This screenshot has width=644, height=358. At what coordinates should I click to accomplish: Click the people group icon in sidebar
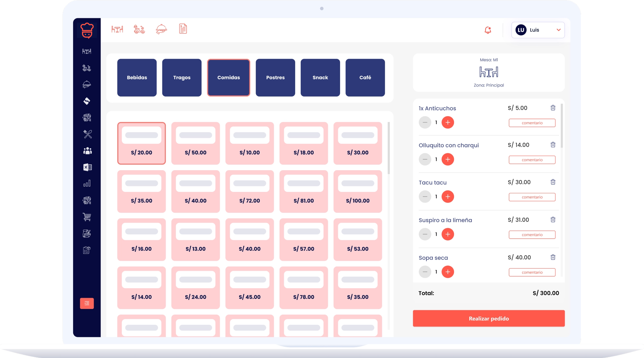point(87,151)
